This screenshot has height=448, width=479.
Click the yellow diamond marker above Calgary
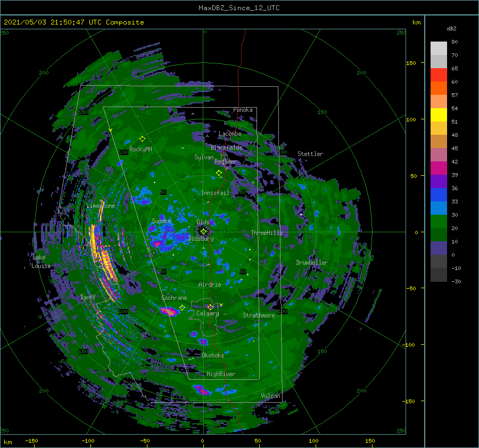pyautogui.click(x=210, y=307)
